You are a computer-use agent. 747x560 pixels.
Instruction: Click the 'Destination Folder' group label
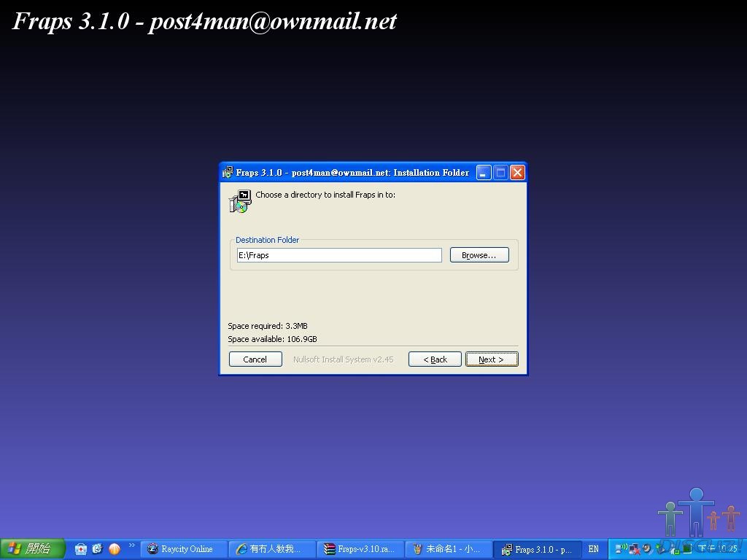[x=267, y=240]
